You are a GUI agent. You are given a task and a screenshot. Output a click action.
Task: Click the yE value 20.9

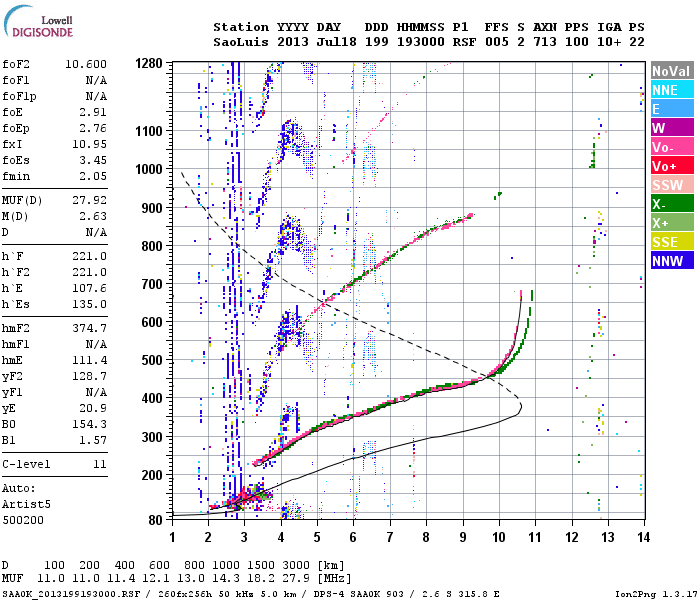click(93, 408)
